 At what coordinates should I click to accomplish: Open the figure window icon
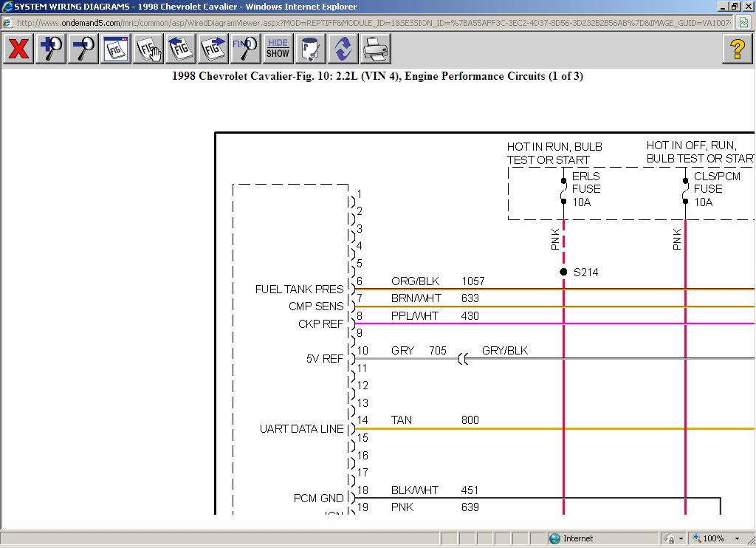(116, 49)
